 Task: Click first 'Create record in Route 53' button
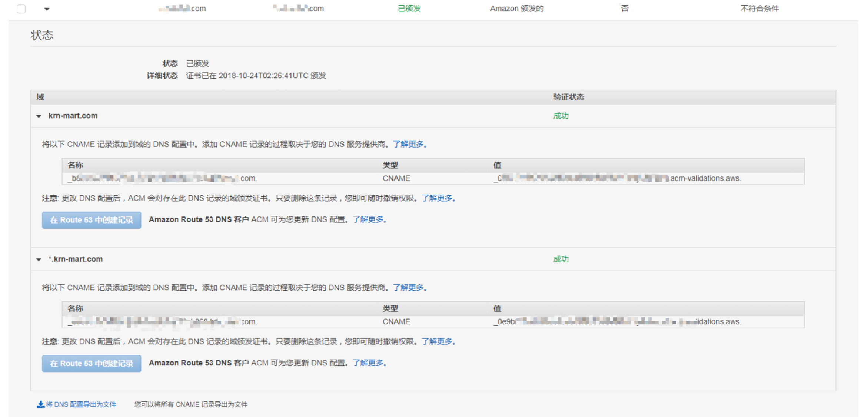[x=91, y=220]
